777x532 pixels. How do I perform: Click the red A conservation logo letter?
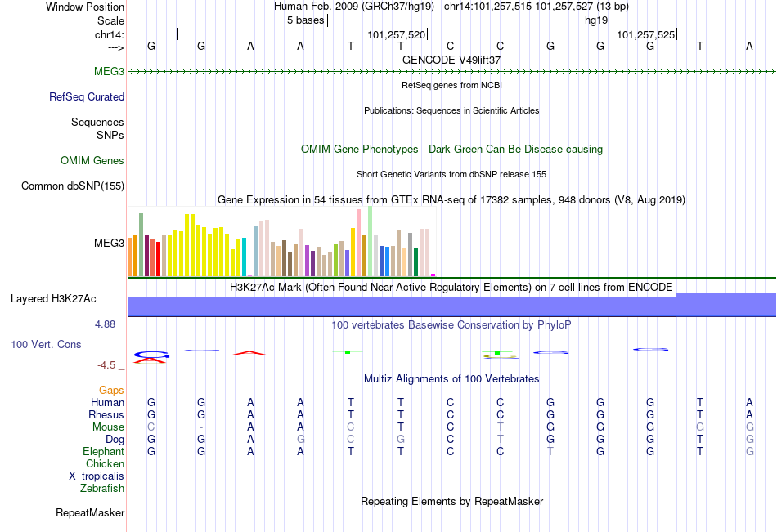point(150,361)
